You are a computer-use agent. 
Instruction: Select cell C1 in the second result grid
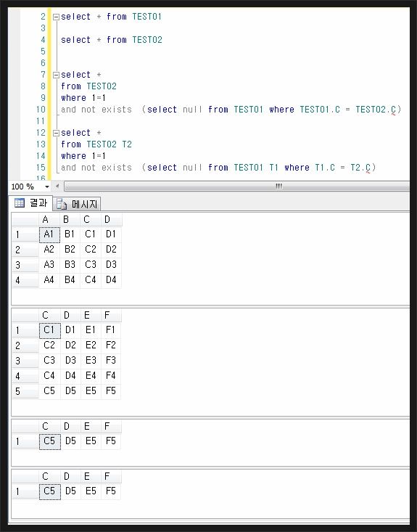click(50, 330)
